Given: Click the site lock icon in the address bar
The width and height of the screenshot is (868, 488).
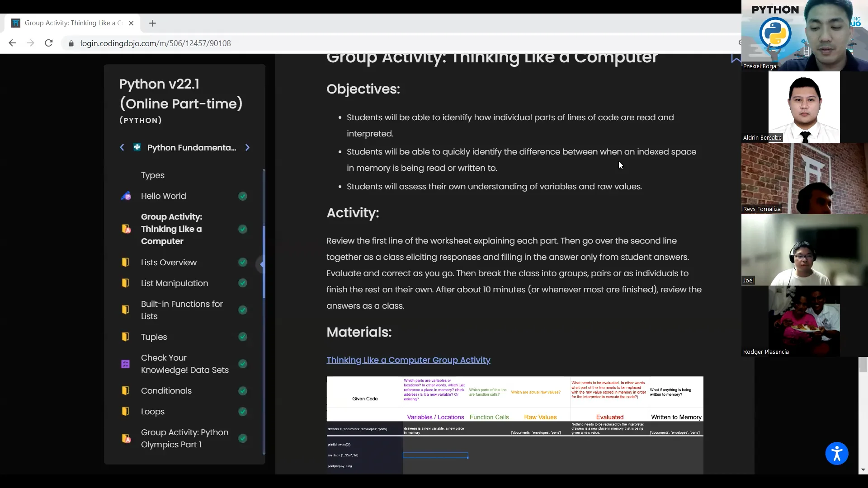Looking at the screenshot, I should tap(71, 43).
